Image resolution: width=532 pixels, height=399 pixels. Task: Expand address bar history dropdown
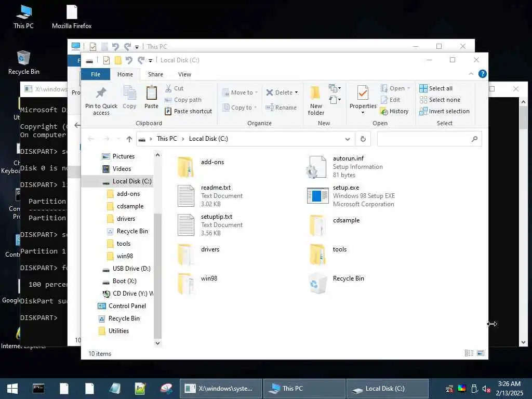347,139
